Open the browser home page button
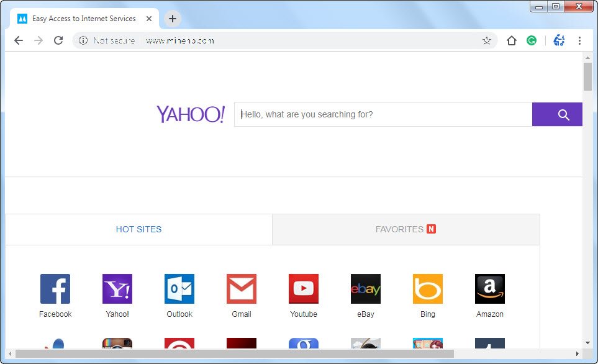Viewport: 598px width, 364px height. pos(512,40)
